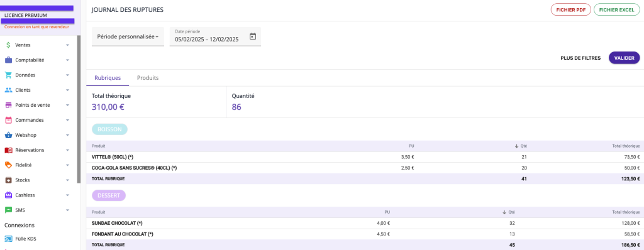Show PLUS DE FILTRES options
The image size is (644, 250).
580,58
